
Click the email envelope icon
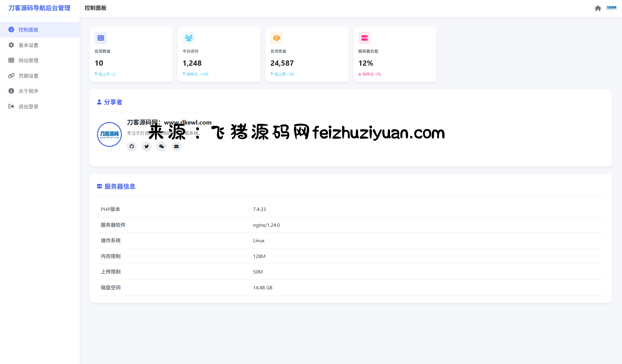[176, 147]
